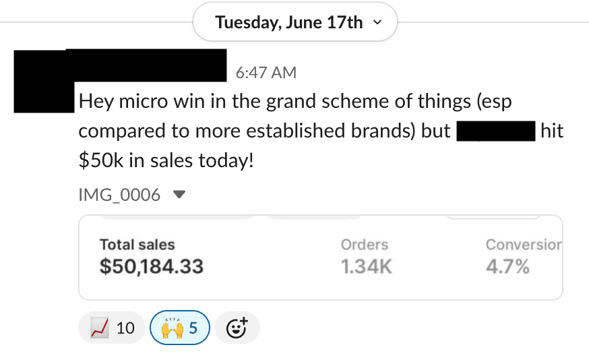Viewport: 589px width, 364px height.
Task: Click the 4.7% conversion value
Action: click(x=507, y=267)
